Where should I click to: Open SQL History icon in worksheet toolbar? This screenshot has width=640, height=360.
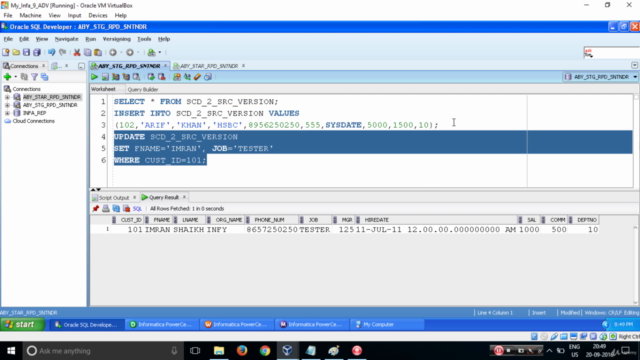point(208,77)
